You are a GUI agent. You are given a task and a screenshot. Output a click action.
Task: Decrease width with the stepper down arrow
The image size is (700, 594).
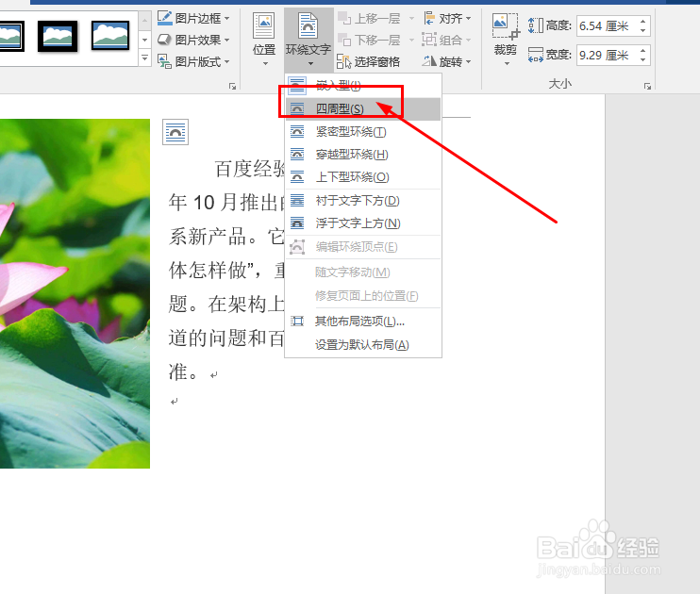pos(642,59)
